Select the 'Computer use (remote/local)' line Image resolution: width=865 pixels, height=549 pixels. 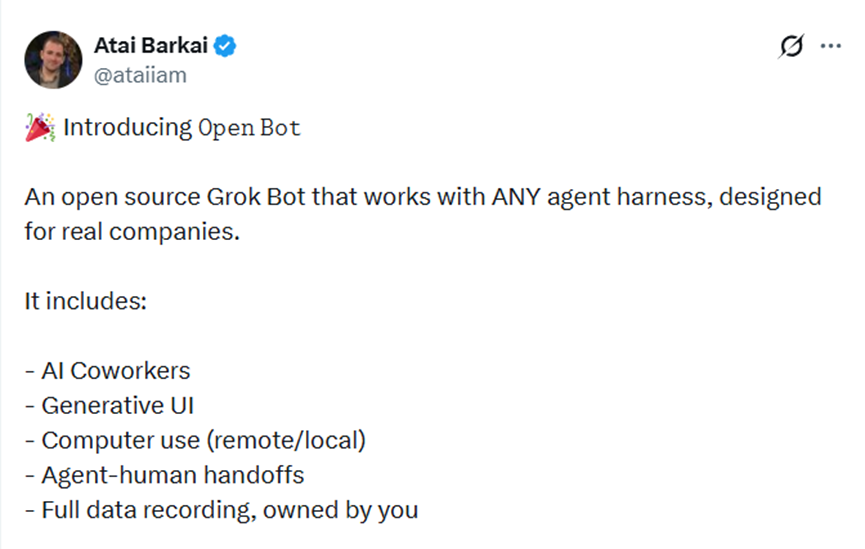coord(195,440)
